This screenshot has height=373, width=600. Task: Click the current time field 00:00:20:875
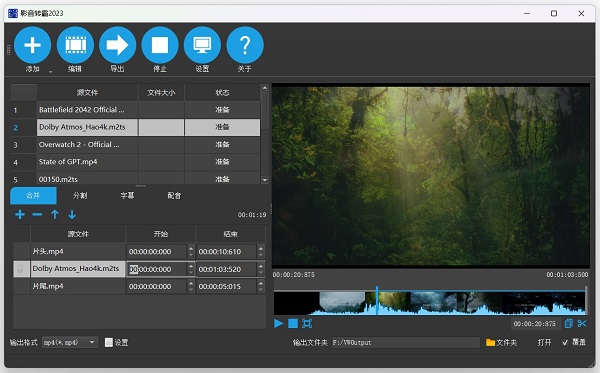pyautogui.click(x=535, y=324)
